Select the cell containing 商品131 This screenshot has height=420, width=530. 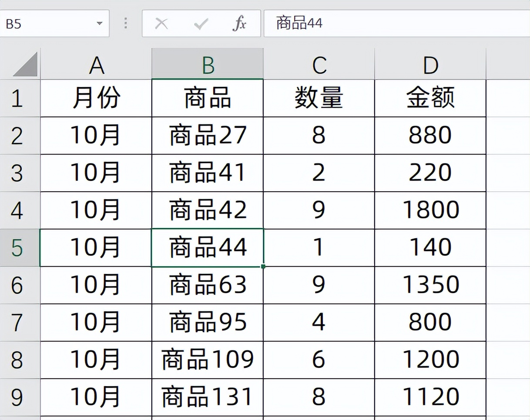[208, 396]
